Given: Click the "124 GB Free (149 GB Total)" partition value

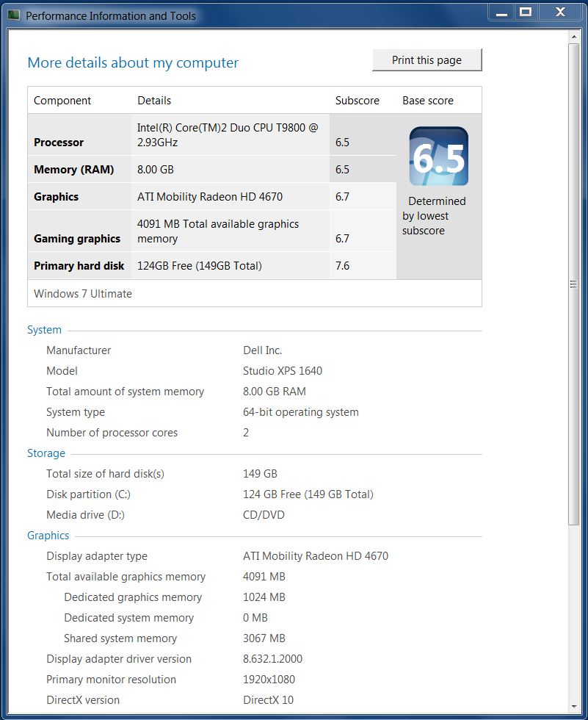Looking at the screenshot, I should pyautogui.click(x=308, y=494).
